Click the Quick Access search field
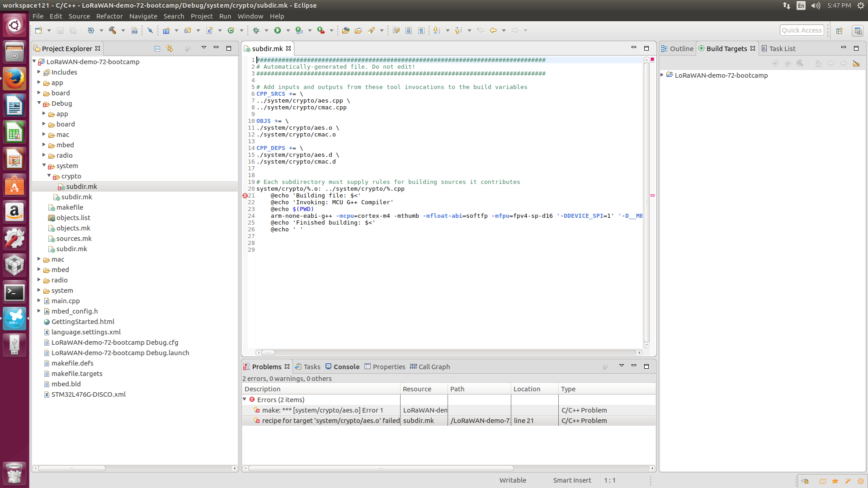Image resolution: width=868 pixels, height=488 pixels. click(x=802, y=30)
